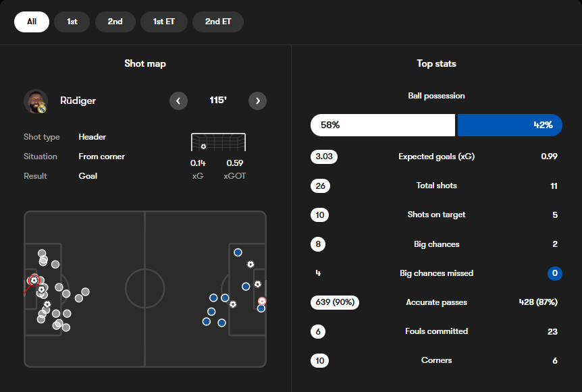
Task: Click the white 58% possession bar
Action: pos(383,125)
